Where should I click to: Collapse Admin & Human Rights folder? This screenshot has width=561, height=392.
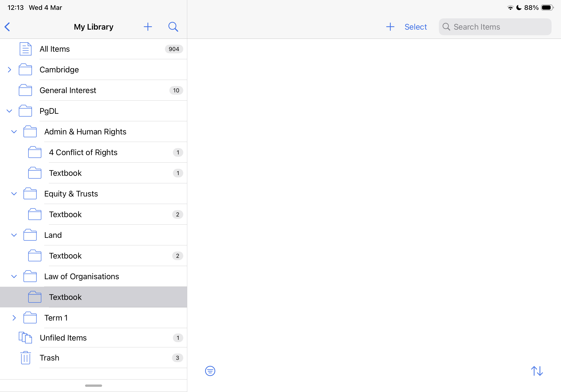coord(14,132)
